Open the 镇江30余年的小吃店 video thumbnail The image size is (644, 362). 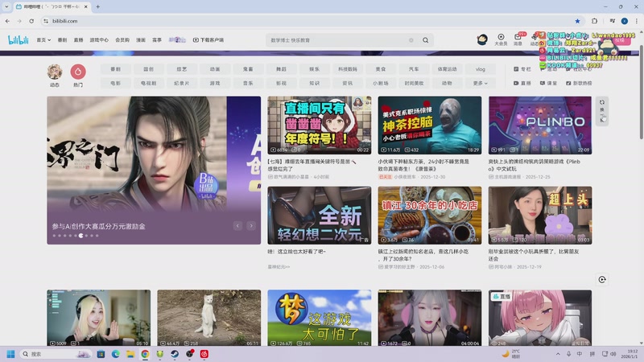click(x=430, y=216)
